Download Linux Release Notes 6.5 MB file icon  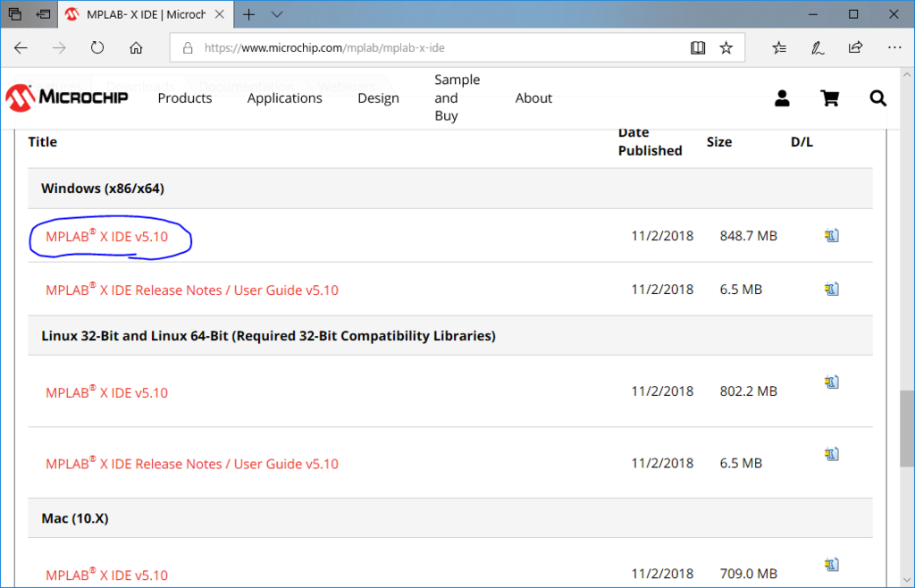coord(832,454)
